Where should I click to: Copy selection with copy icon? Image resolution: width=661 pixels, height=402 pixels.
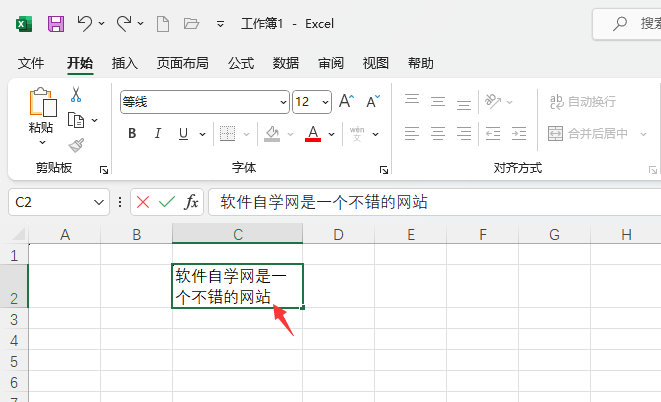[x=76, y=121]
